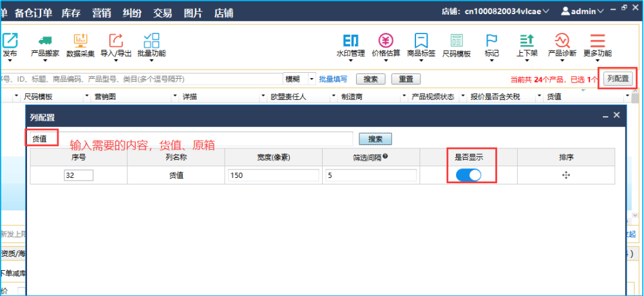Screen dimensions: 644x296
Task: Open the 营销 menu
Action: (x=102, y=13)
